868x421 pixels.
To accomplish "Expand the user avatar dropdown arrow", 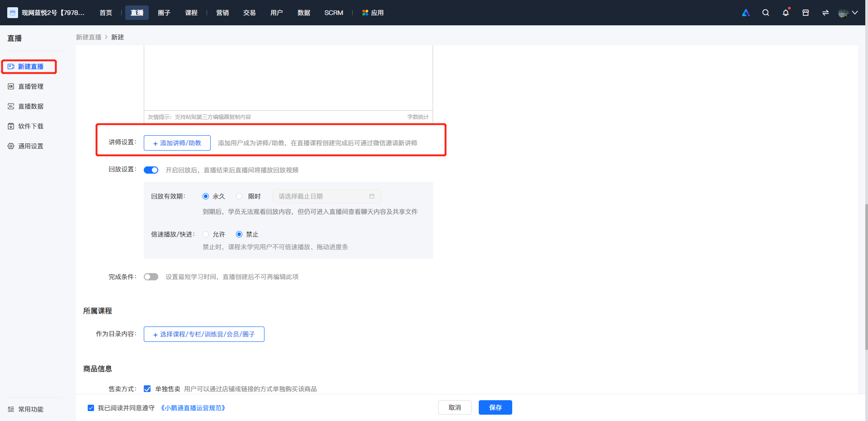I will tap(854, 13).
